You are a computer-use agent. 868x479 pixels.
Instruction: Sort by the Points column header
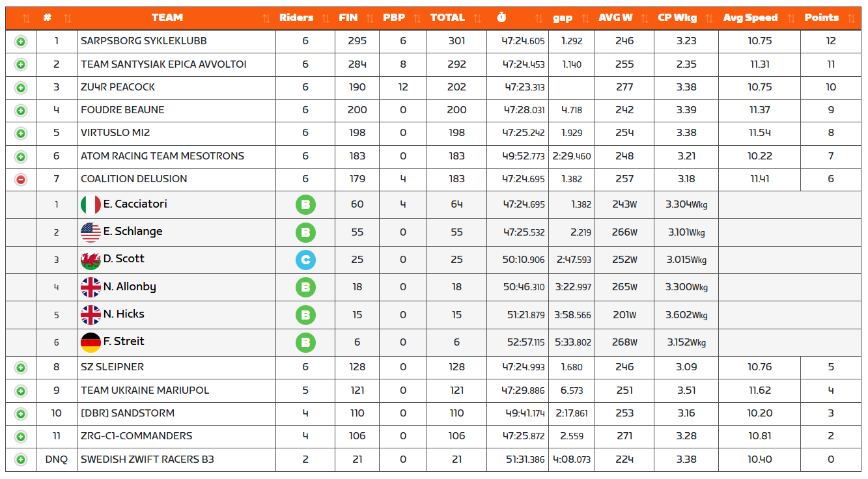(821, 18)
